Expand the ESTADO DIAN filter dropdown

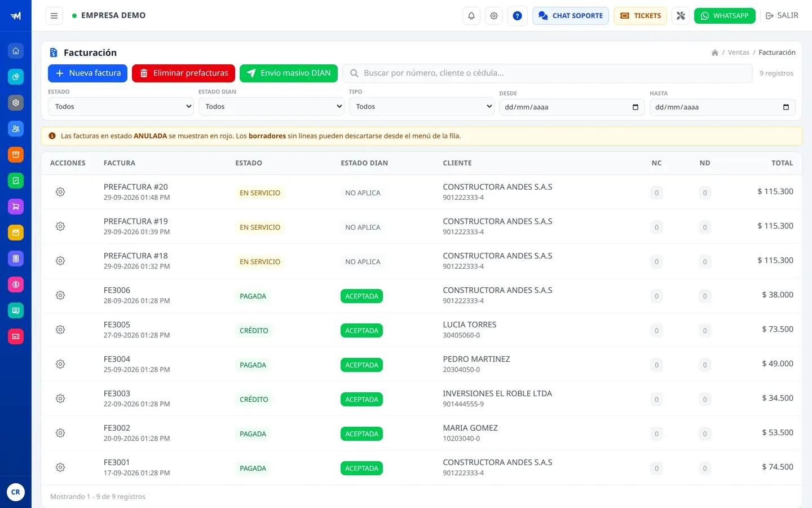(x=271, y=107)
